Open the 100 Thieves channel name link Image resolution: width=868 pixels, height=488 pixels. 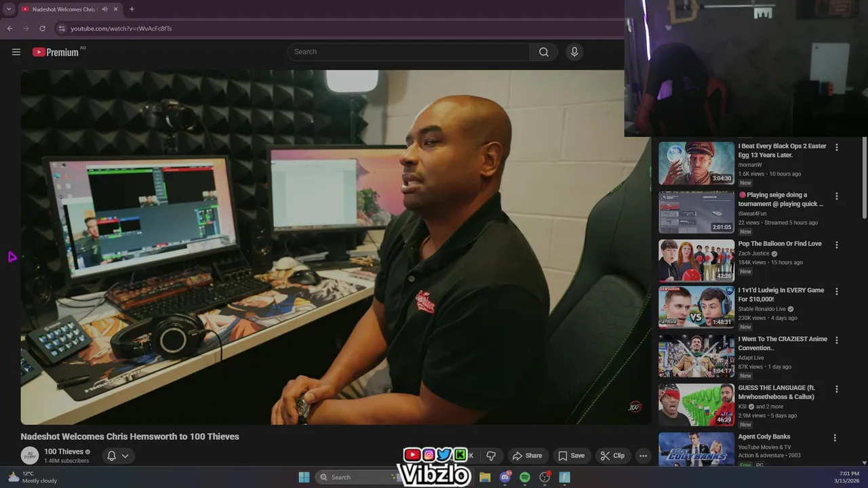(64, 451)
